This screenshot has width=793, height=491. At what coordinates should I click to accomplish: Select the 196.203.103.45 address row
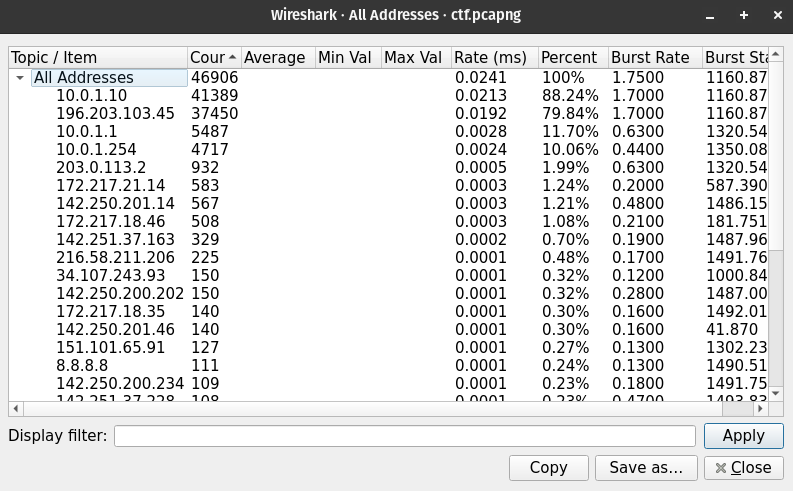point(115,113)
